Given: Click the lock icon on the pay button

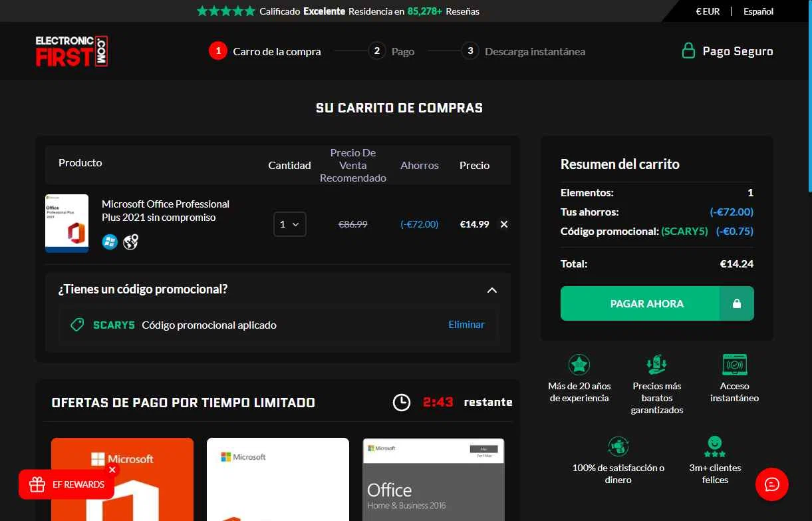Looking at the screenshot, I should (x=736, y=303).
